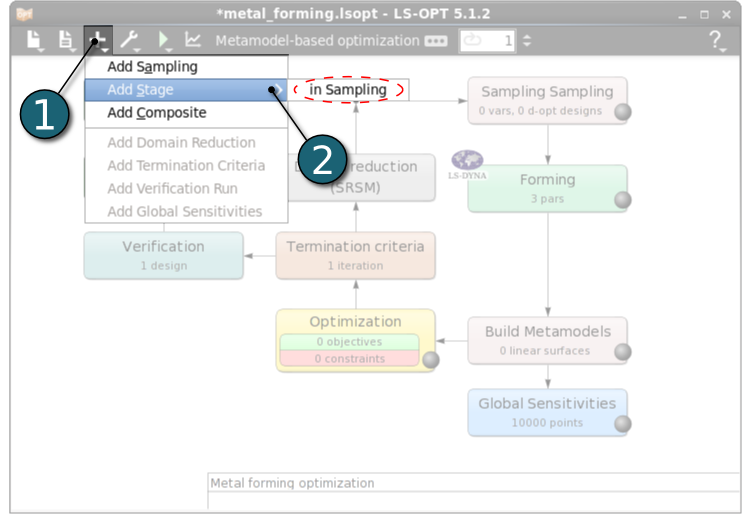Choose Add Global Sensitivities menu entry
Screen dimensions: 742x514
click(x=186, y=211)
